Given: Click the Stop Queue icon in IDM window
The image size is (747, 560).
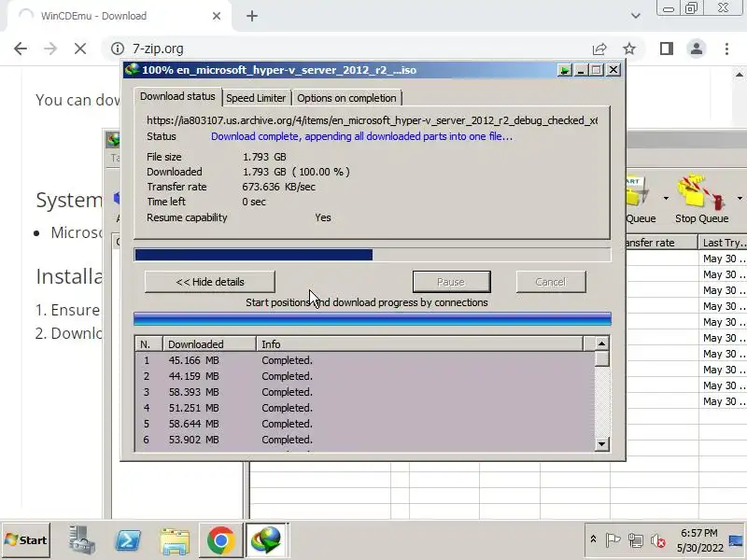Looking at the screenshot, I should click(701, 199).
